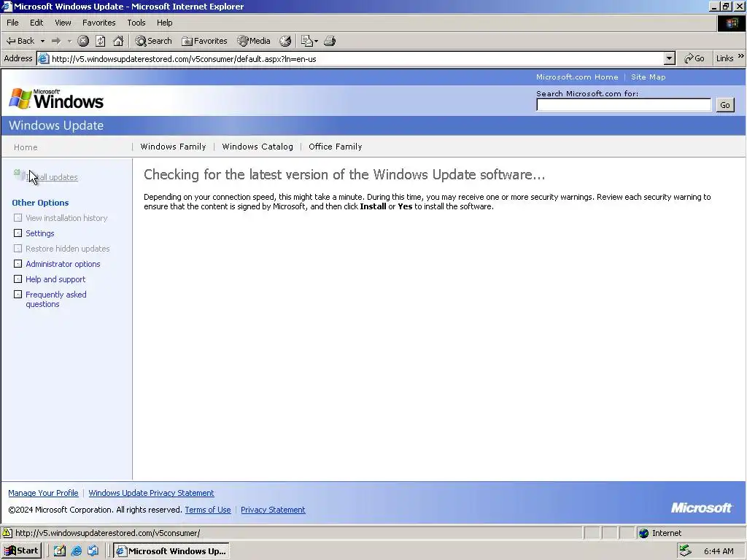Open the Office Family link
Viewport: 747px width, 560px height.
[x=336, y=147]
